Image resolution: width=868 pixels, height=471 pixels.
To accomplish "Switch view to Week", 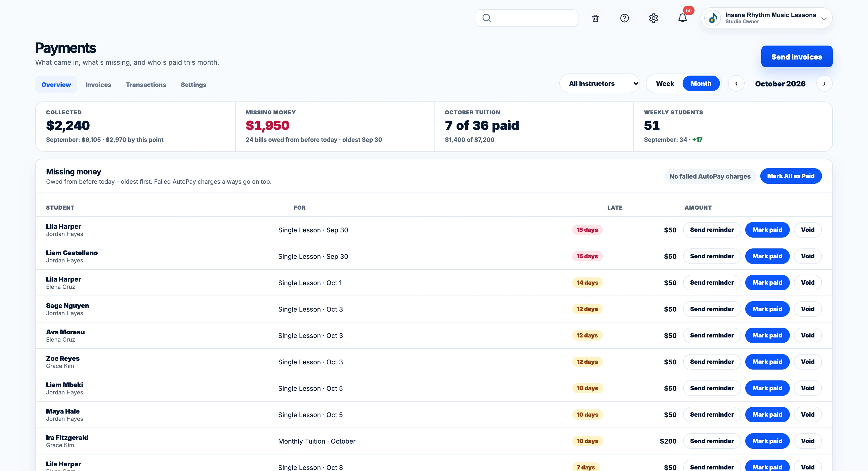I will pyautogui.click(x=665, y=84).
